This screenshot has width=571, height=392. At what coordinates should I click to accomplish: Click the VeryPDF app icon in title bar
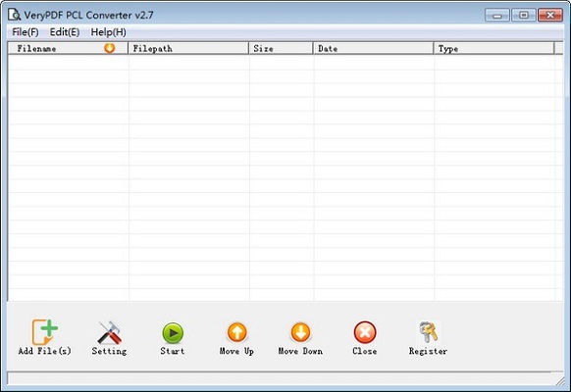point(14,15)
